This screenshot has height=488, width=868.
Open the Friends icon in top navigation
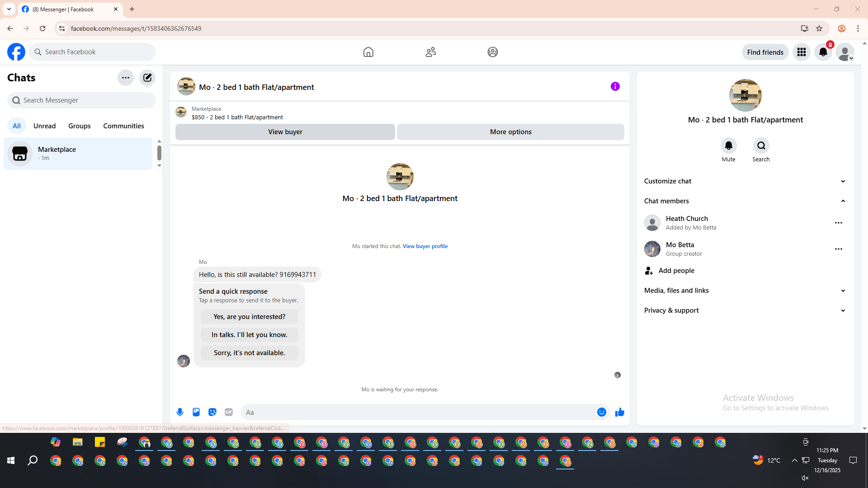[x=431, y=52]
